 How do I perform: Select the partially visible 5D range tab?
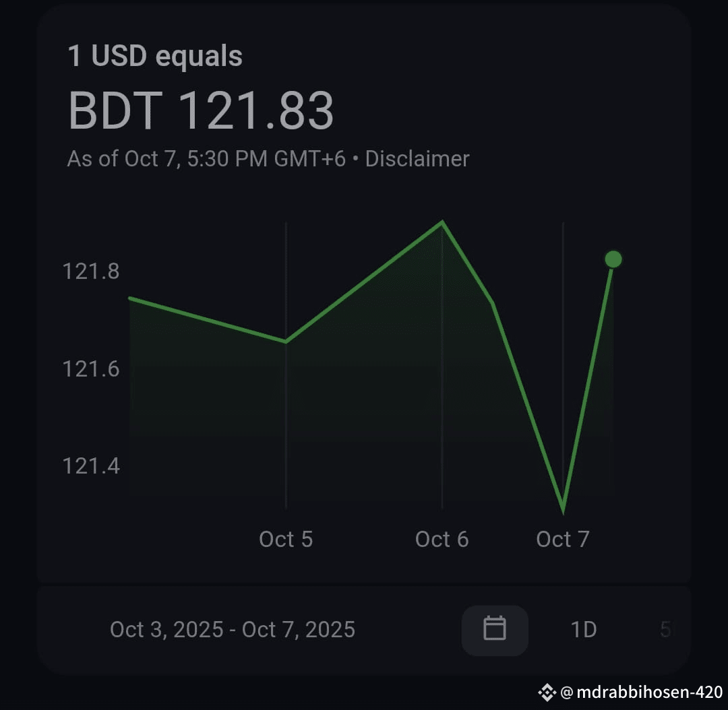tap(665, 631)
